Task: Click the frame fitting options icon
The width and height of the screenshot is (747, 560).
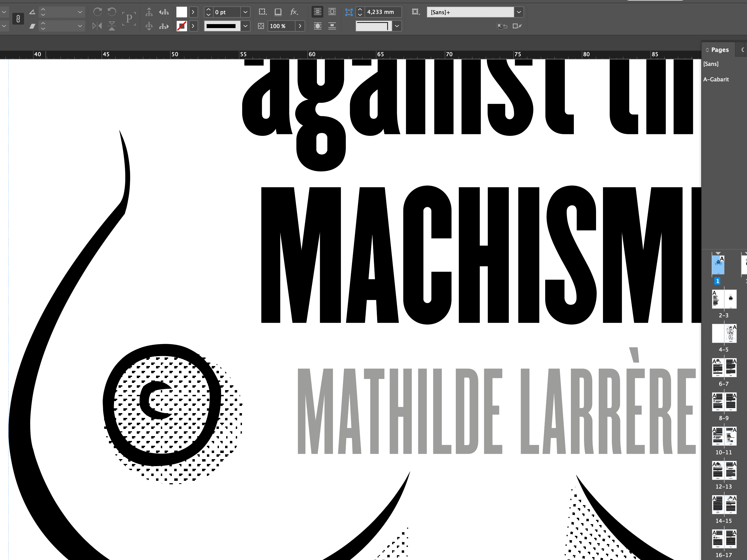Action: click(x=416, y=12)
